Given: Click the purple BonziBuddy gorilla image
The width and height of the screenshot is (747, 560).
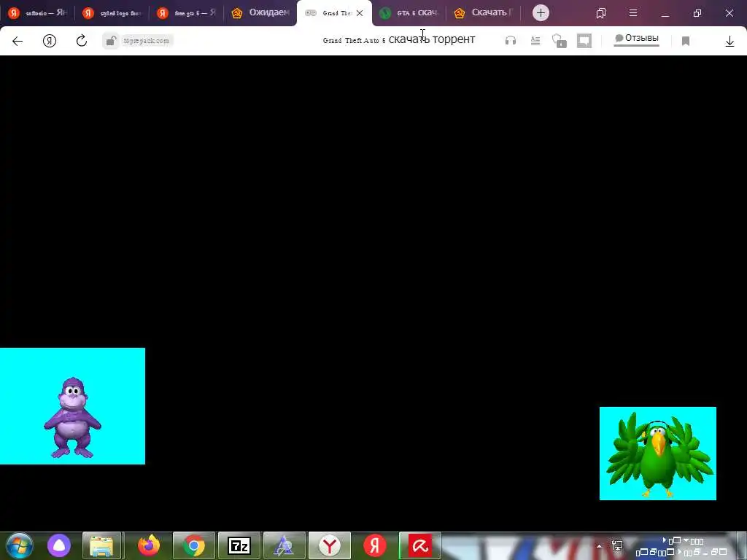Looking at the screenshot, I should click(x=72, y=406).
